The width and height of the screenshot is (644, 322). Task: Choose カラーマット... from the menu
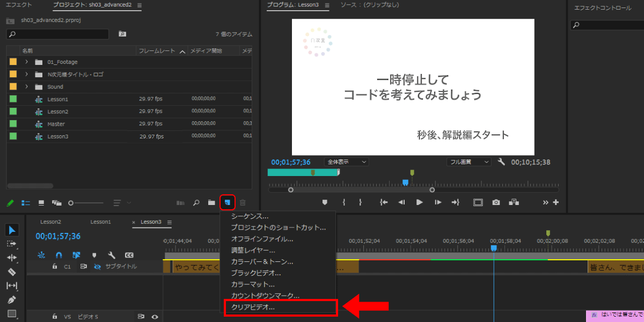(253, 284)
